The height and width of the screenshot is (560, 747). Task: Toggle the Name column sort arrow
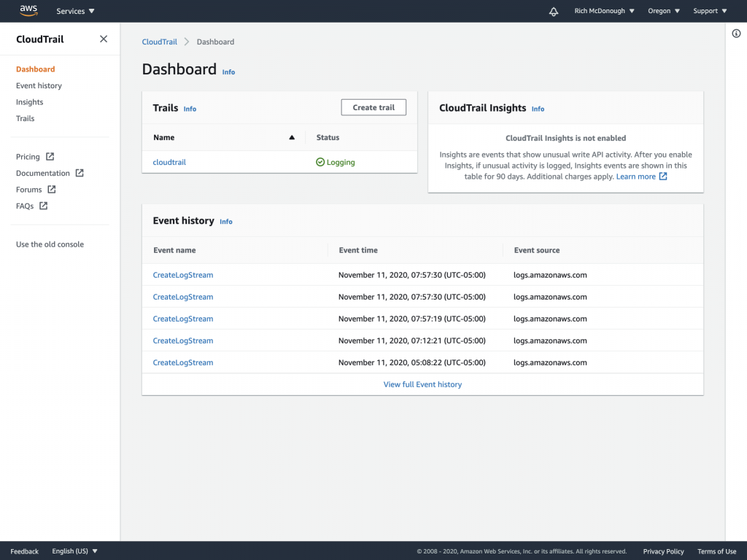(x=291, y=137)
